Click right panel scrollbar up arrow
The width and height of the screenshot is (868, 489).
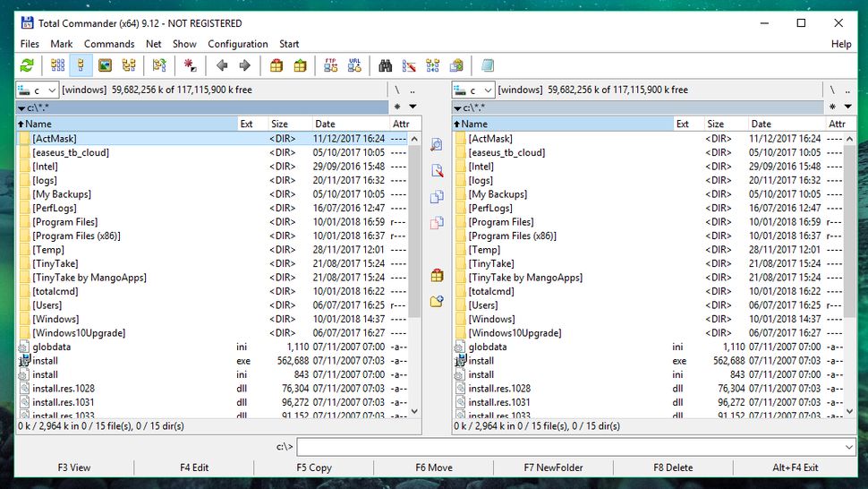coord(850,139)
